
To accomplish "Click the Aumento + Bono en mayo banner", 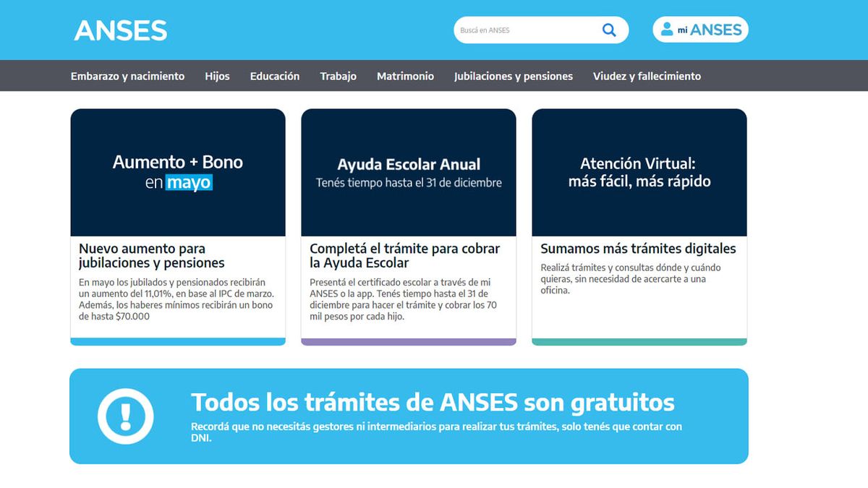I will [x=177, y=172].
